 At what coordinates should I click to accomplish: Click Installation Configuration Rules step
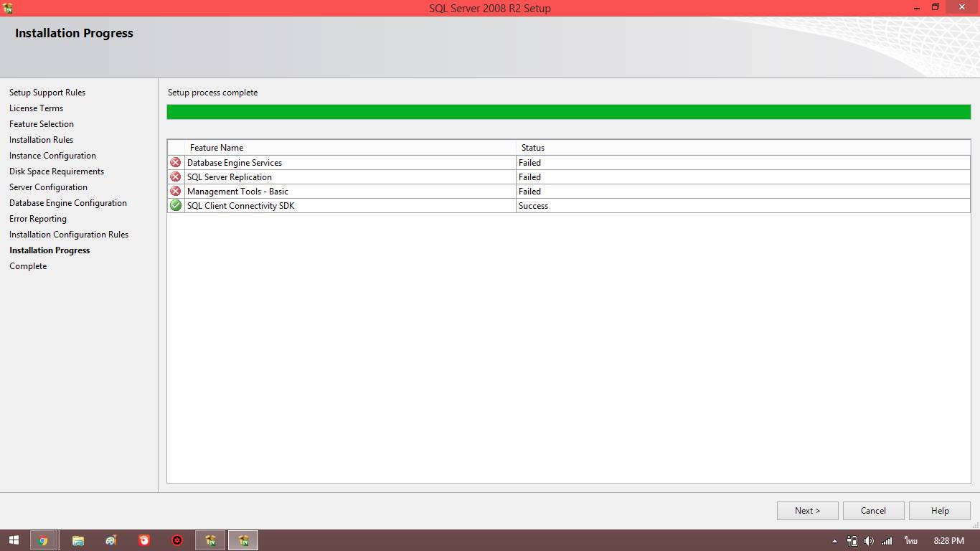69,235
